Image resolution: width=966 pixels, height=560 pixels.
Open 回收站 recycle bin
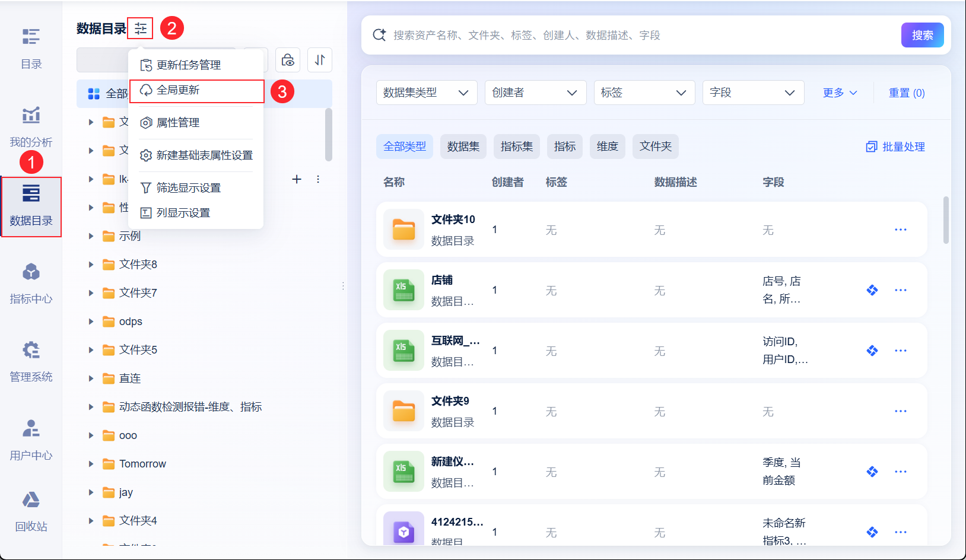(31, 511)
